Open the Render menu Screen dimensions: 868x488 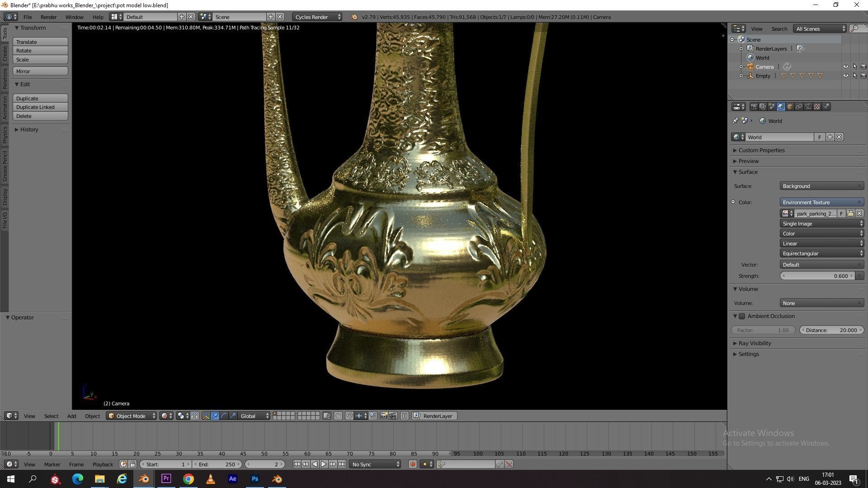point(48,17)
